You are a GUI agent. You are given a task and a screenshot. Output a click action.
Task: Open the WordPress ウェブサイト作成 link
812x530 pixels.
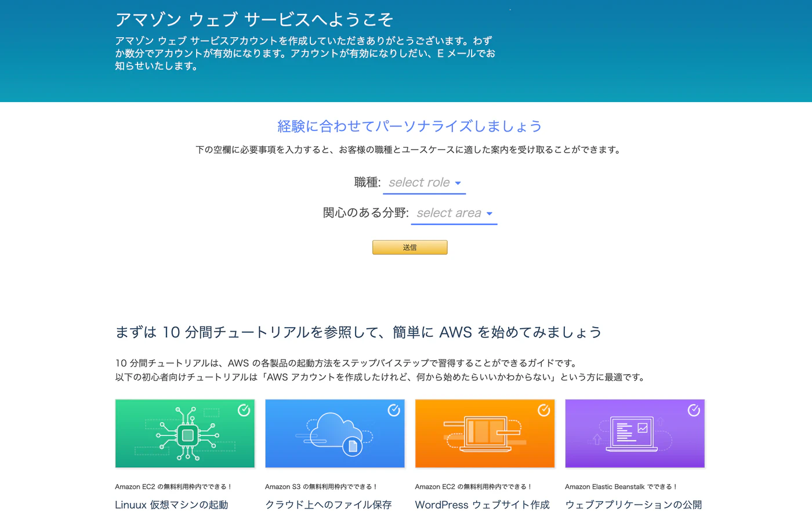point(483,505)
